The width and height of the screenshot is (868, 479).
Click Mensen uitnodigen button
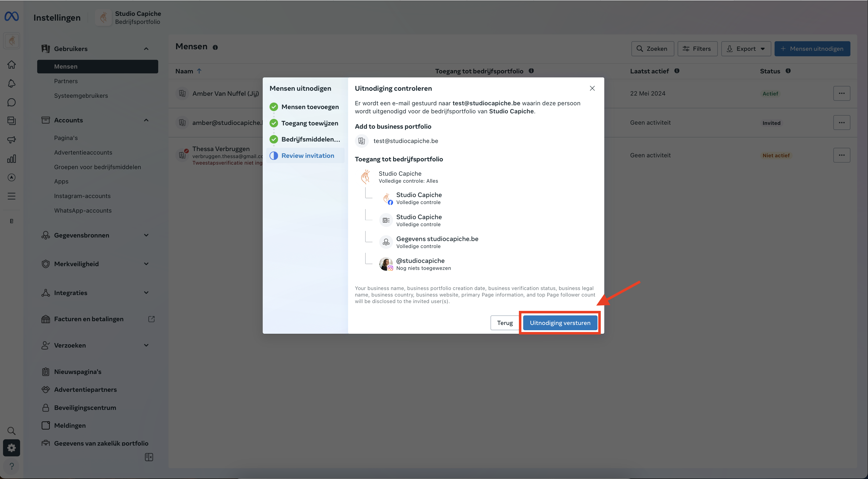pos(812,49)
